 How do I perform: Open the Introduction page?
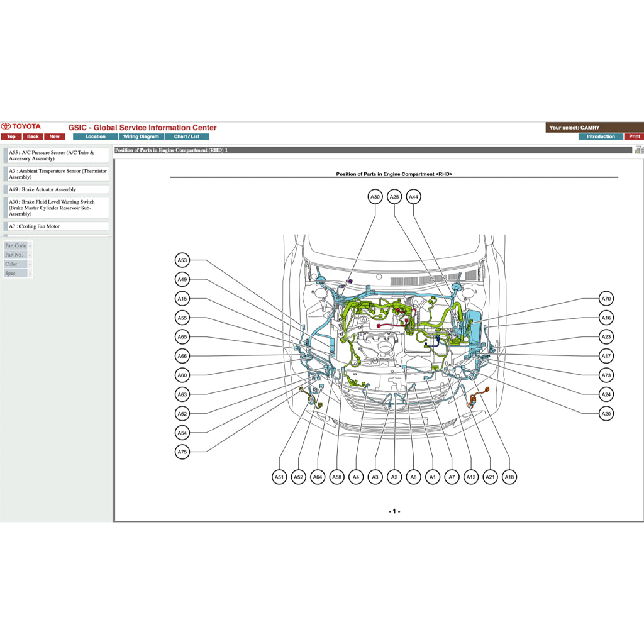coord(601,136)
